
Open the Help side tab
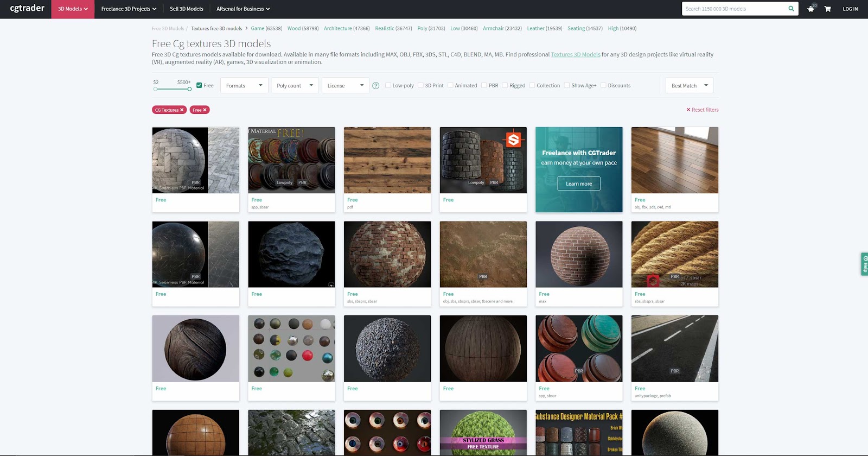(x=864, y=264)
